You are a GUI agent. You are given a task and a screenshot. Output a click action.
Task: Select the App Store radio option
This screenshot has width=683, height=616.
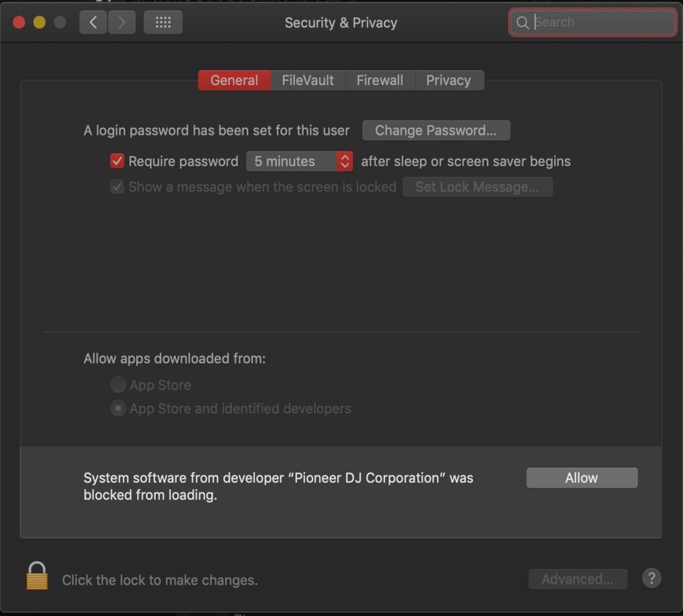click(117, 384)
